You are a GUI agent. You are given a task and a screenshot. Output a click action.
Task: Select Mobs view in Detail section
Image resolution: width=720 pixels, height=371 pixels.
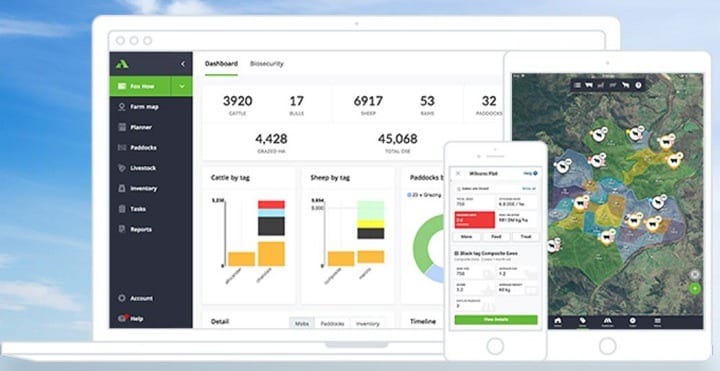[x=302, y=323]
